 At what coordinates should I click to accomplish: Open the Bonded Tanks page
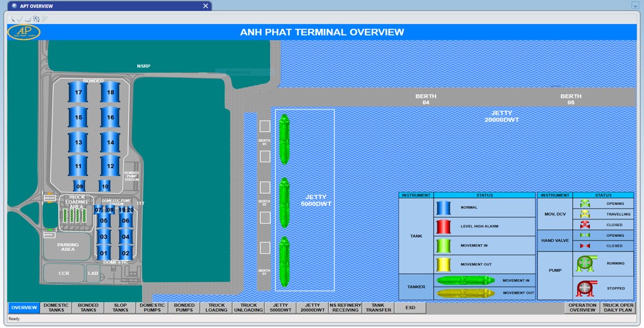[89, 308]
